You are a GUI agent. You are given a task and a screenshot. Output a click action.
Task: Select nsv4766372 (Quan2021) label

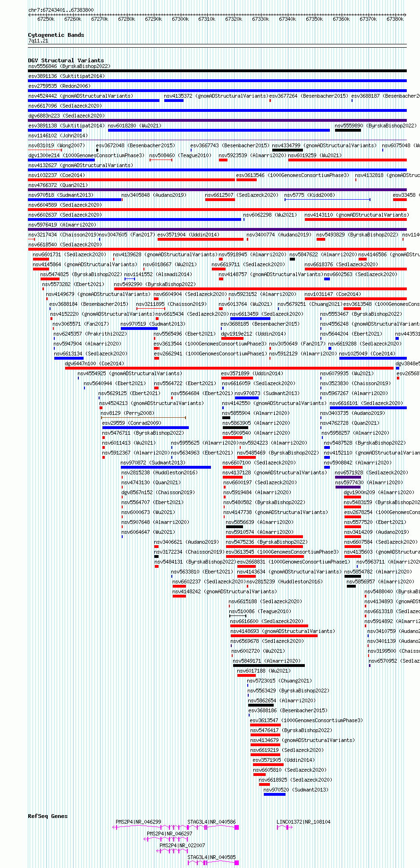pos(58,185)
